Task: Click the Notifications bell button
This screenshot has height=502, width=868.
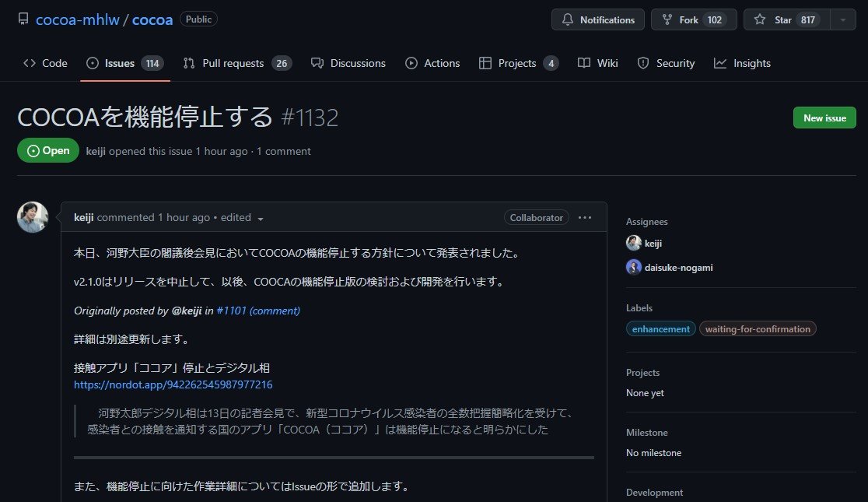Action: (x=598, y=19)
